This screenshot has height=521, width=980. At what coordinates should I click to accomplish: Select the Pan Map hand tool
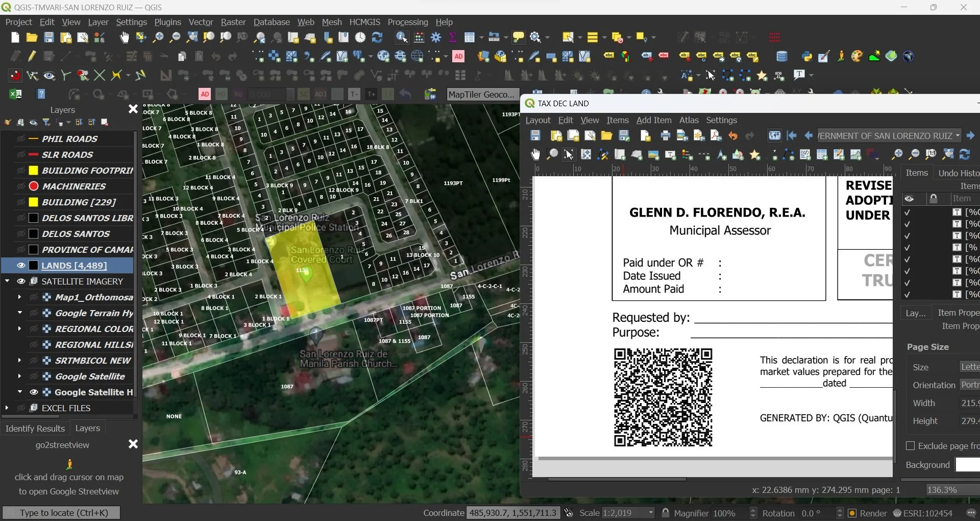tap(125, 37)
